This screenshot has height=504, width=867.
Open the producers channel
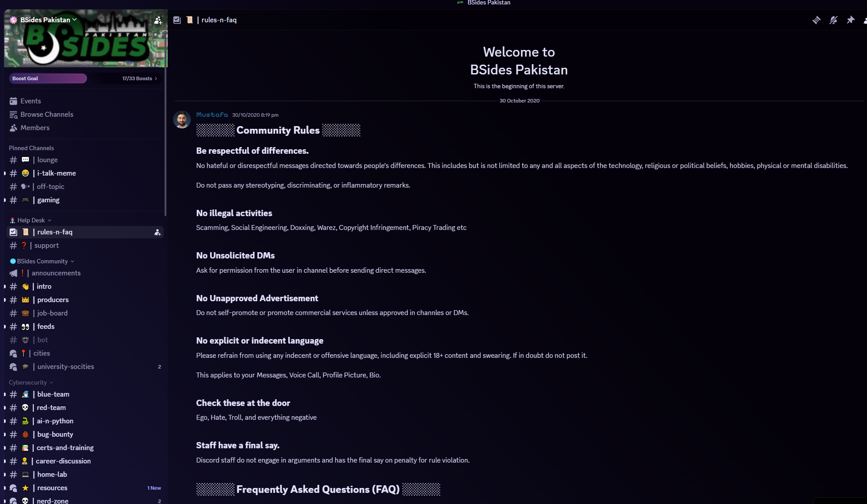point(84,300)
